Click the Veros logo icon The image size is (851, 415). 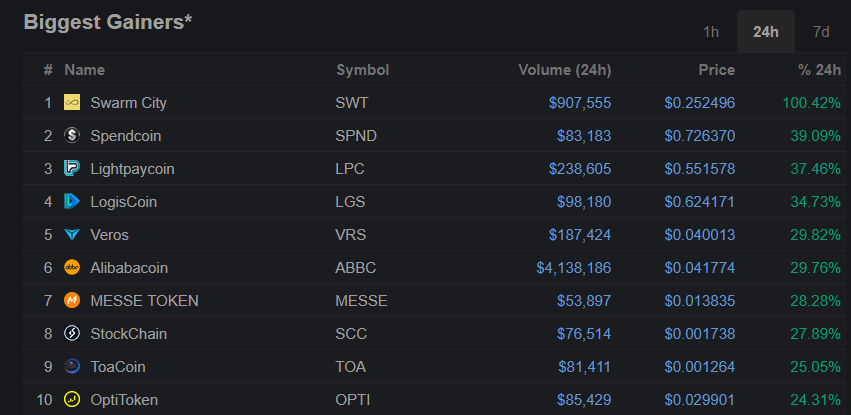click(72, 234)
